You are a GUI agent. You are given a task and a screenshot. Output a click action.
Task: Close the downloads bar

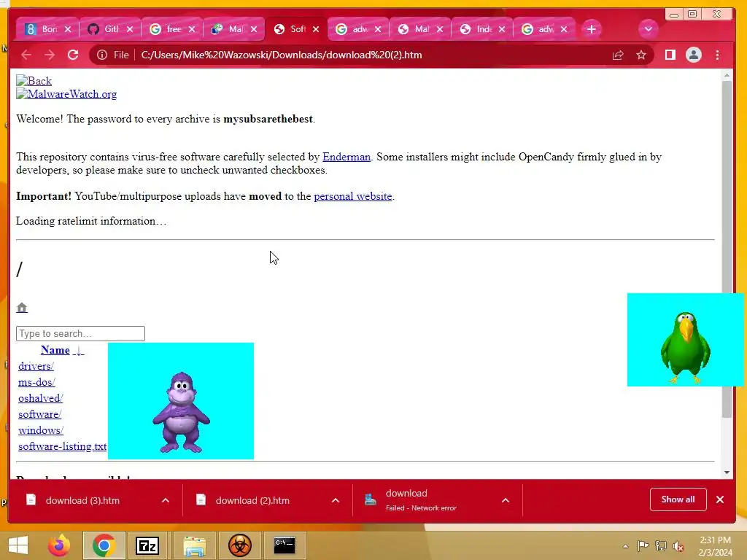pos(720,499)
